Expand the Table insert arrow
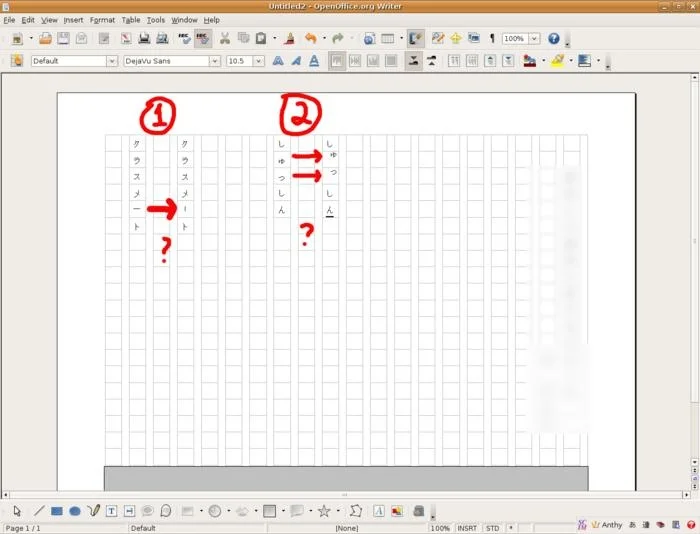 click(401, 39)
